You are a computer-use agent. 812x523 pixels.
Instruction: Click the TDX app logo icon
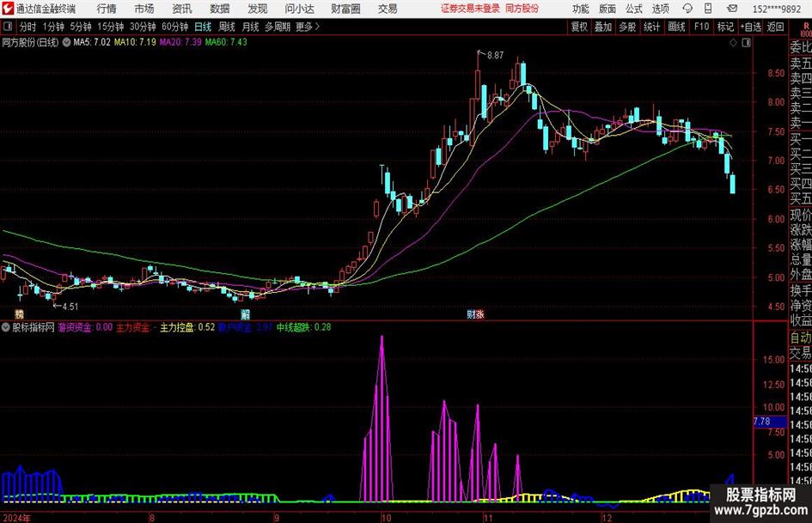coord(8,9)
